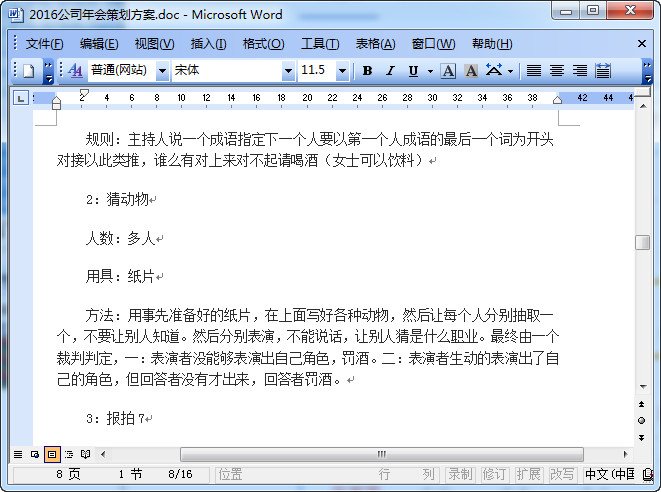This screenshot has height=492, width=661.
Task: Click the New Blank Document icon
Action: coord(28,71)
